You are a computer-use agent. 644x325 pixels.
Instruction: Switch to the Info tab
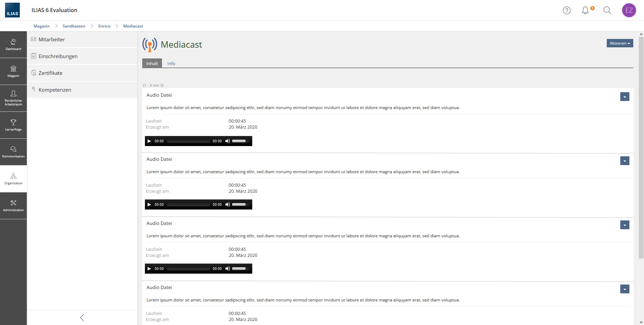[171, 63]
